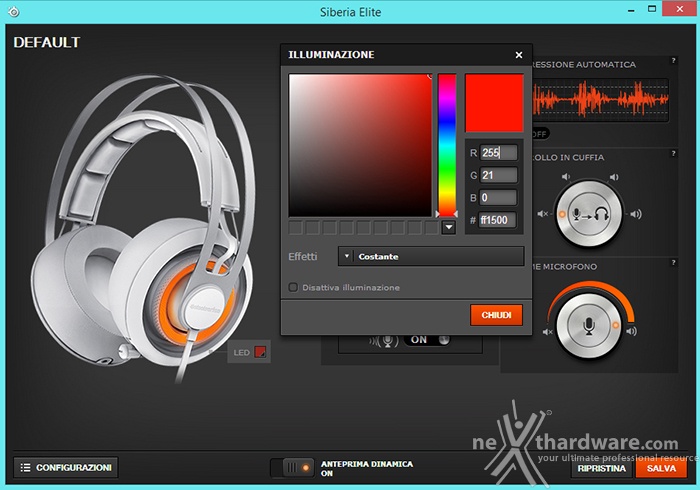Click the red preview color swatch
Screen dimensions: 700x490
(x=494, y=103)
